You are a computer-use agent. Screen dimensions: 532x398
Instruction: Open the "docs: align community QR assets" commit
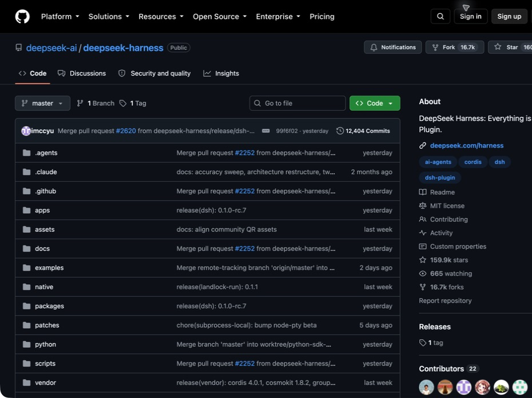[x=227, y=229]
